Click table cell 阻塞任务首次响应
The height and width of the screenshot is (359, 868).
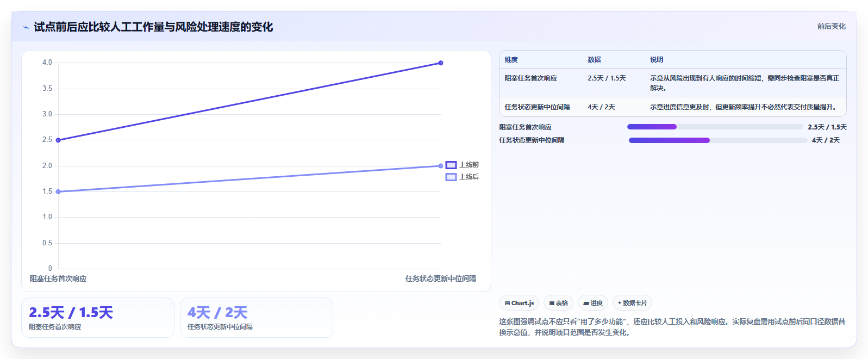(530, 78)
